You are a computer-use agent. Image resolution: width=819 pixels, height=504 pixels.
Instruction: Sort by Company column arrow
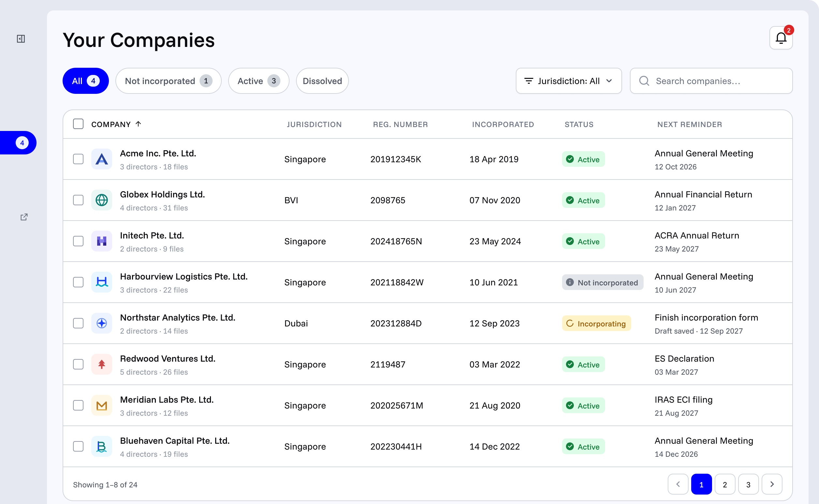point(139,124)
